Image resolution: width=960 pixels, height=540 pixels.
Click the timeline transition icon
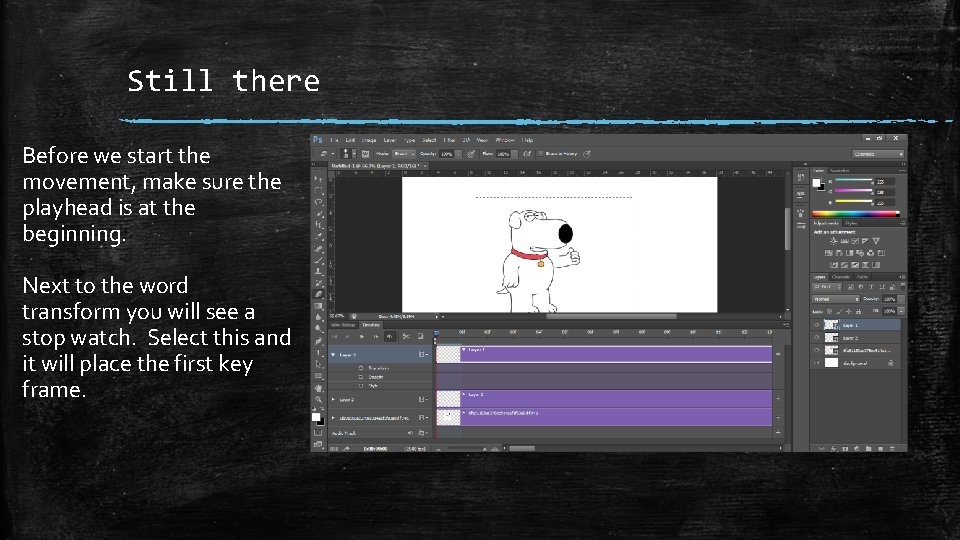click(x=420, y=337)
